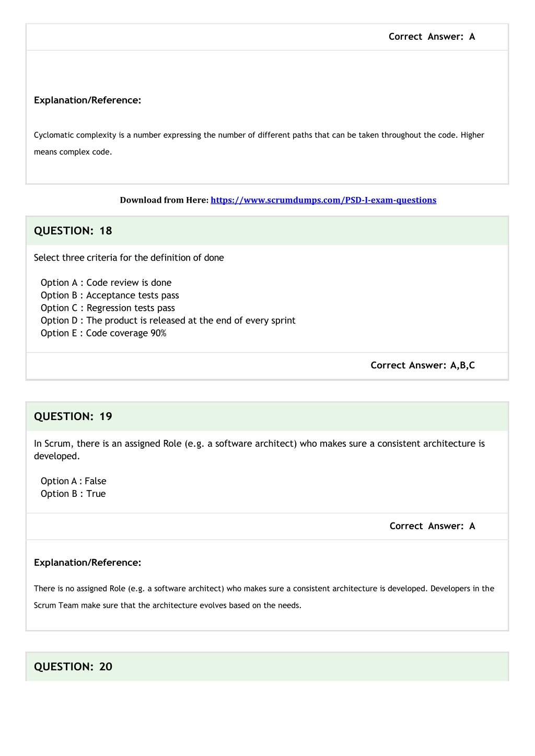Click the 'In Scrum, there is an assigned Role' question text
This screenshot has height=756, width=535.
pos(259,450)
